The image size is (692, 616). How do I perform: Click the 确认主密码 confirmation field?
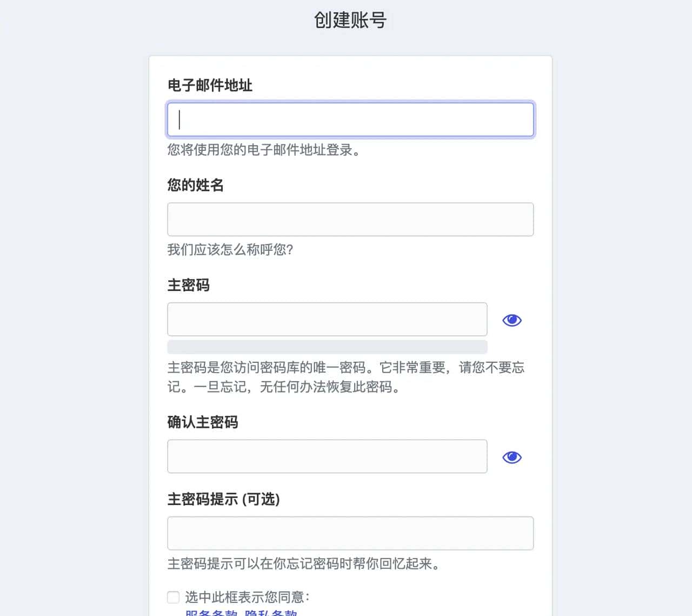tap(327, 456)
